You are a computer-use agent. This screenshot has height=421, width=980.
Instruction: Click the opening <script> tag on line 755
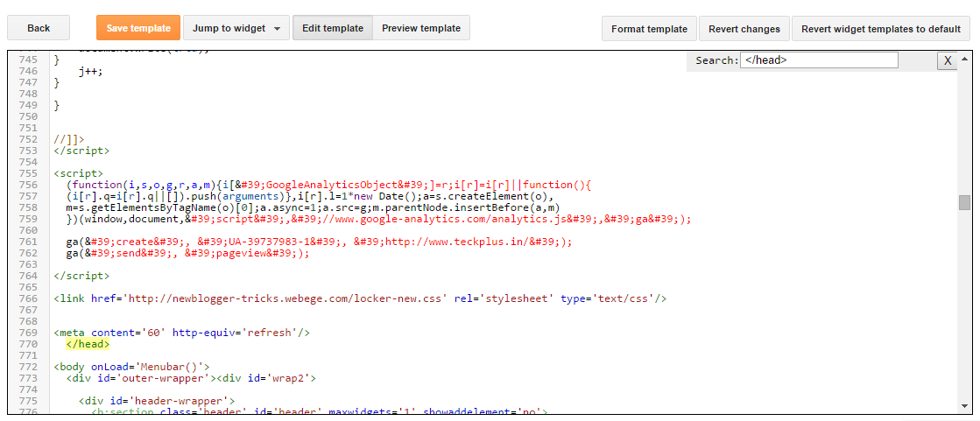[79, 173]
